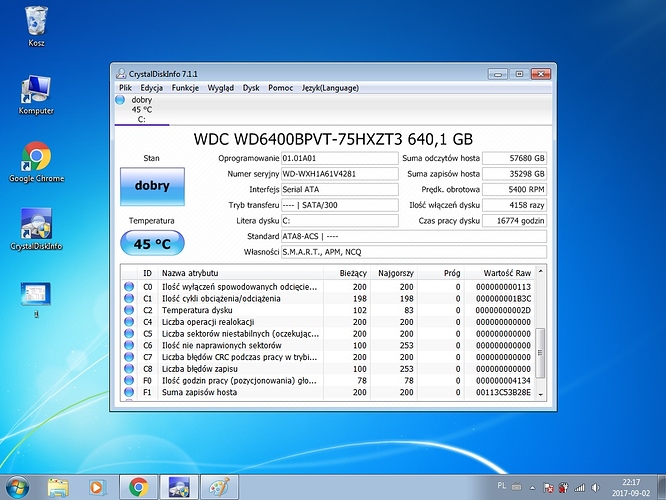Click the Próg column header
The width and height of the screenshot is (666, 500).
(440, 273)
